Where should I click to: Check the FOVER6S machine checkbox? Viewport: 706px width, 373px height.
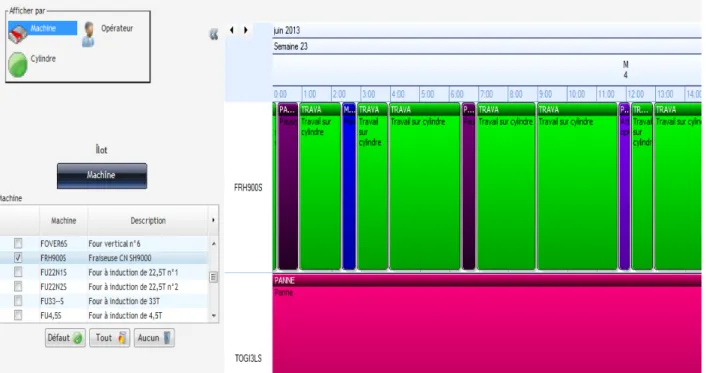click(18, 243)
